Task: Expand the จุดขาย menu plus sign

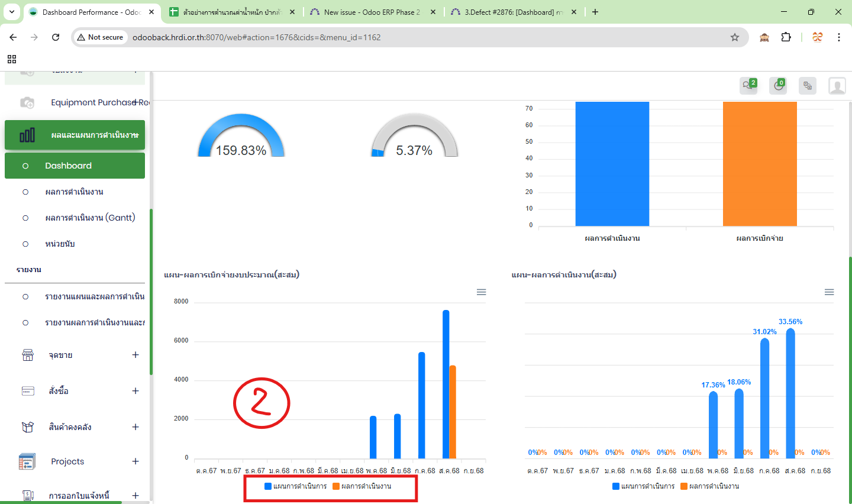Action: (135, 355)
